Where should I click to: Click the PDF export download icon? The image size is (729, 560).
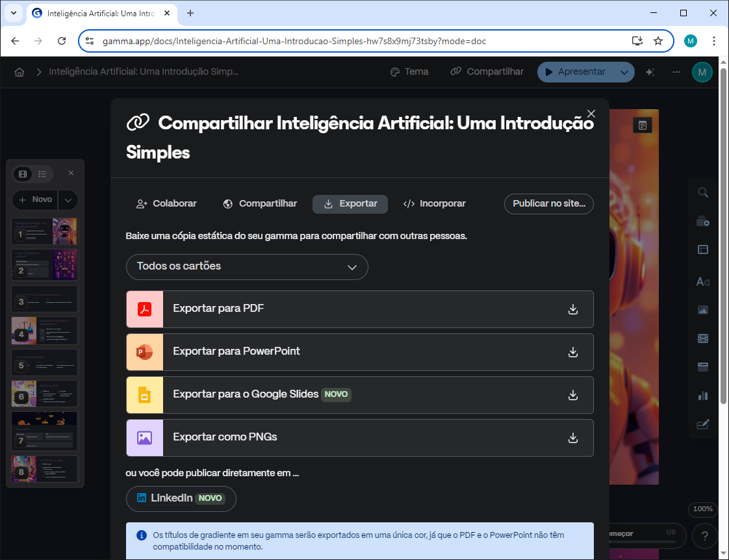[x=572, y=309]
